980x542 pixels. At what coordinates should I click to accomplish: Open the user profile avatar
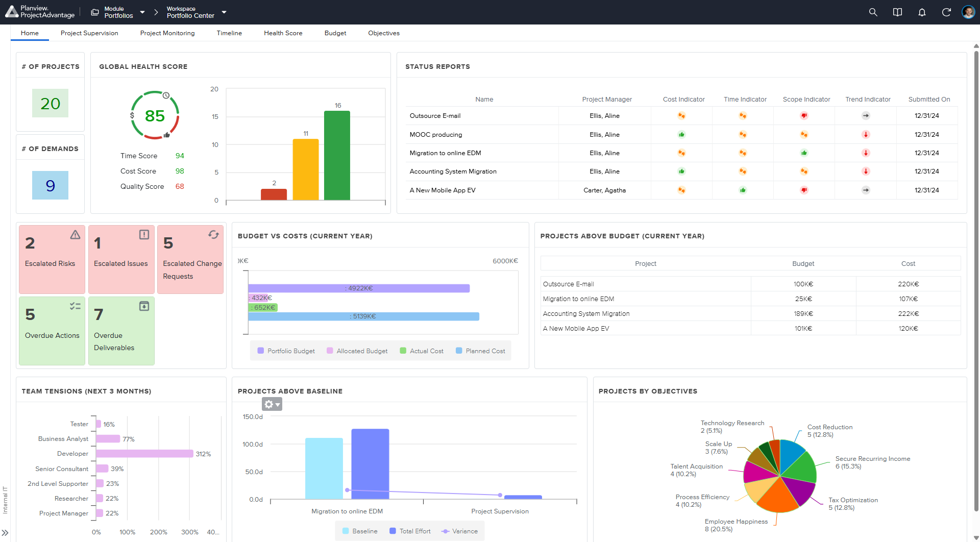pyautogui.click(x=968, y=12)
